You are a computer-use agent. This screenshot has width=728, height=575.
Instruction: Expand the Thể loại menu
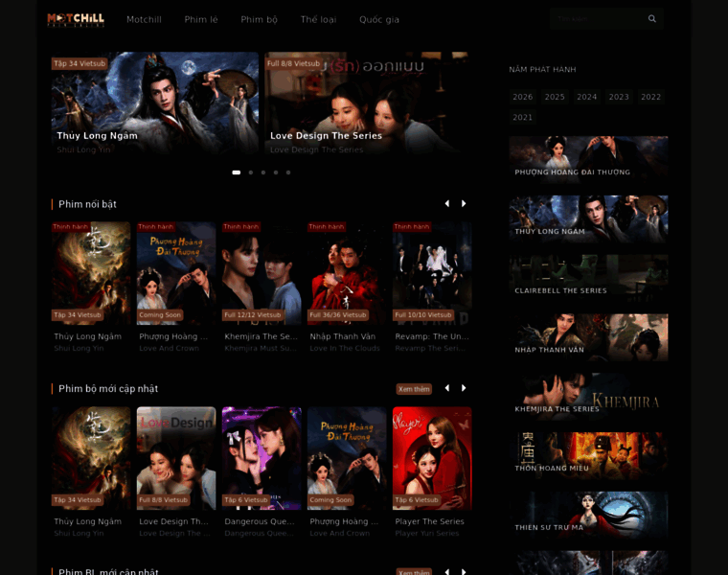318,19
